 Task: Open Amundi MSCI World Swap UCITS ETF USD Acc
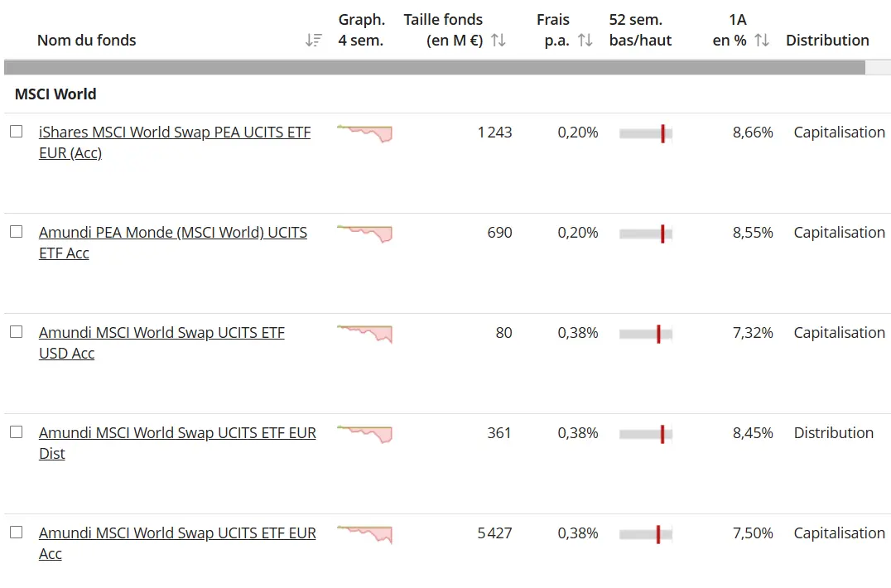(161, 333)
